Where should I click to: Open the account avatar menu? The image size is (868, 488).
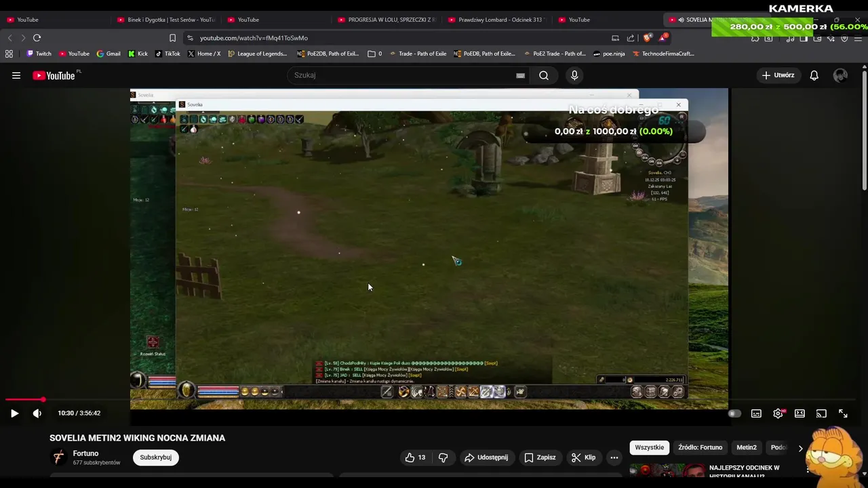coord(840,75)
